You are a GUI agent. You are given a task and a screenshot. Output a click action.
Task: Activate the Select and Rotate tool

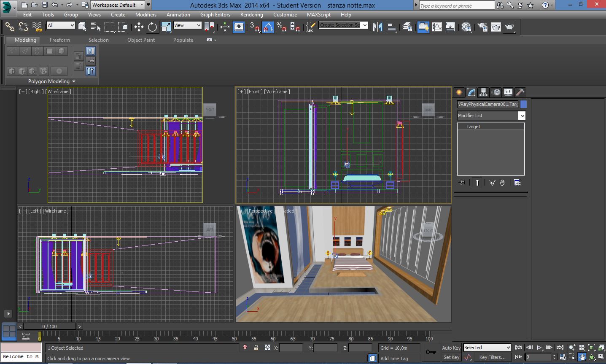152,27
